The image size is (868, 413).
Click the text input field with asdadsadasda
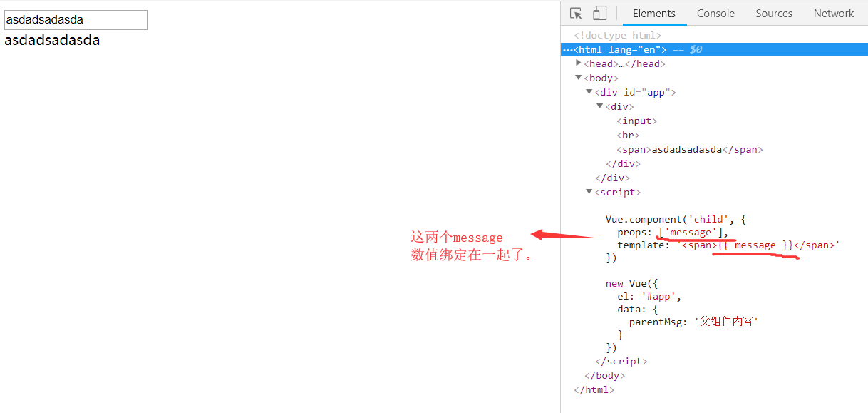pos(76,20)
